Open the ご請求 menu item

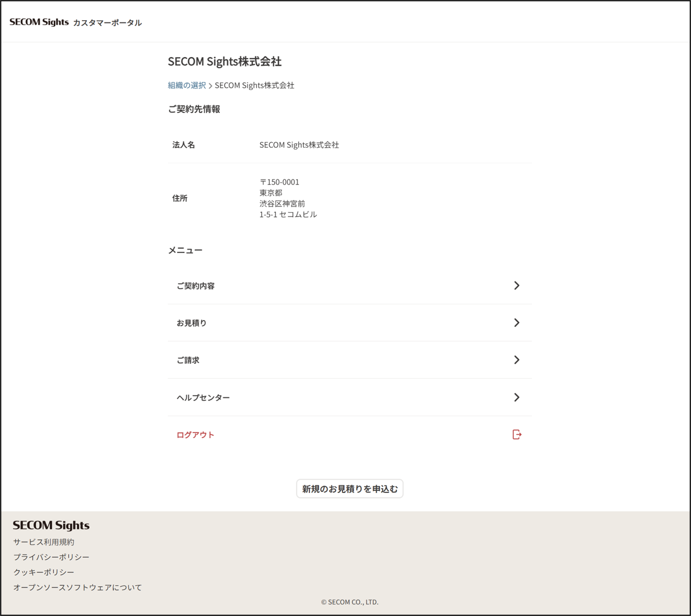[x=350, y=360]
